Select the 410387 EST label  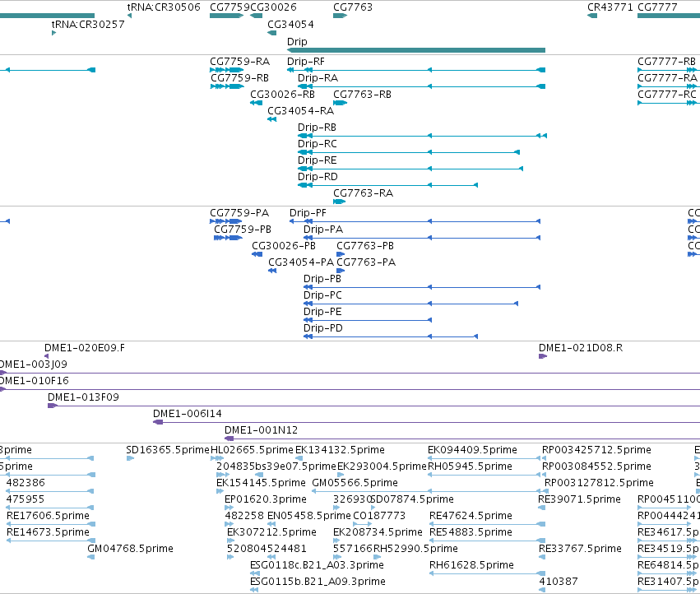pos(559,582)
